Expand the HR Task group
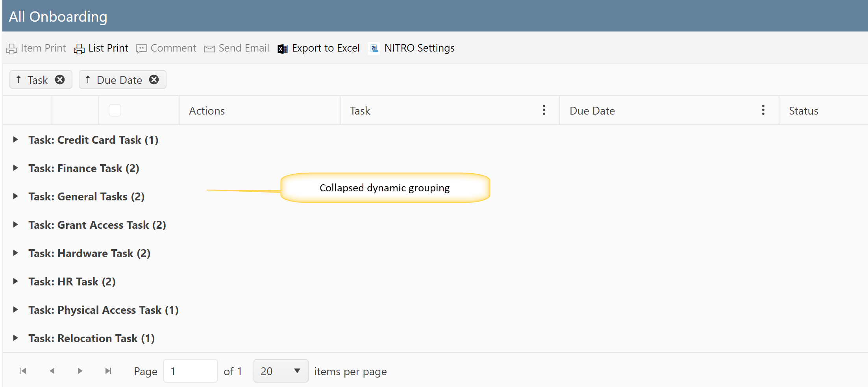This screenshot has height=387, width=868. [15, 281]
